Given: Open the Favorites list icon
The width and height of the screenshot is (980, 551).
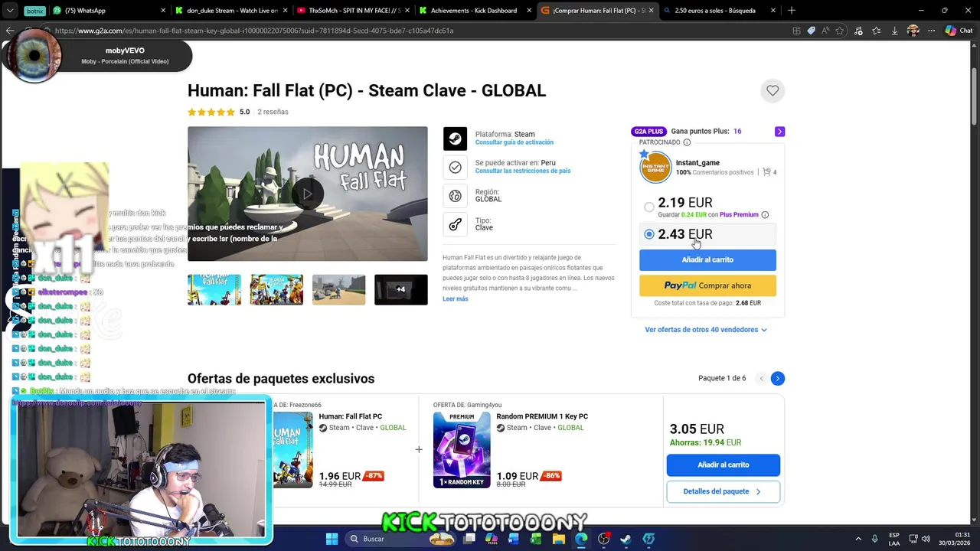Looking at the screenshot, I should click(x=877, y=31).
